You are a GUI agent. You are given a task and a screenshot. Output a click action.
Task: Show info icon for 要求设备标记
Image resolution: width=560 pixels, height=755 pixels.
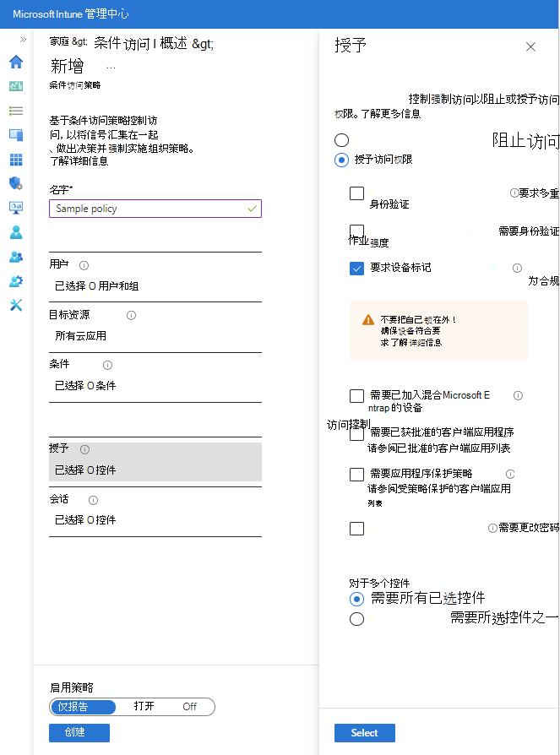point(517,268)
